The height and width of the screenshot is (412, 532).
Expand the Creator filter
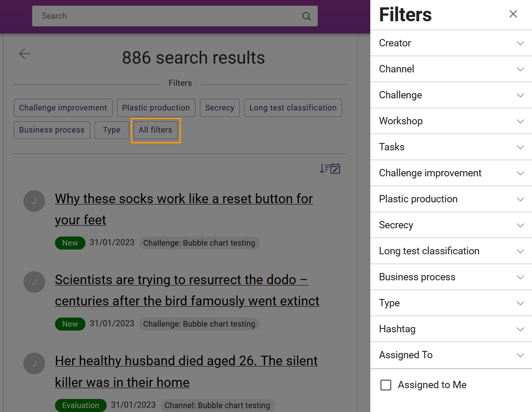(x=451, y=43)
